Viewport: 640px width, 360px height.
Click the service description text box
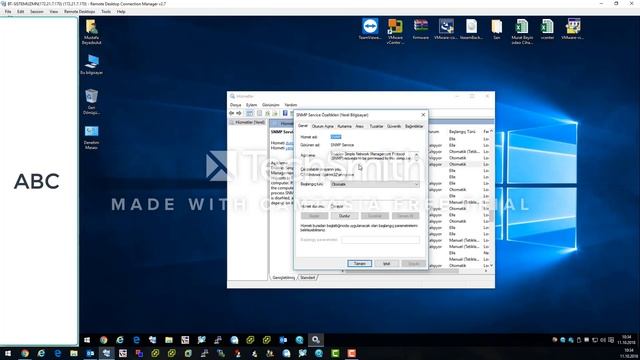tap(375, 156)
